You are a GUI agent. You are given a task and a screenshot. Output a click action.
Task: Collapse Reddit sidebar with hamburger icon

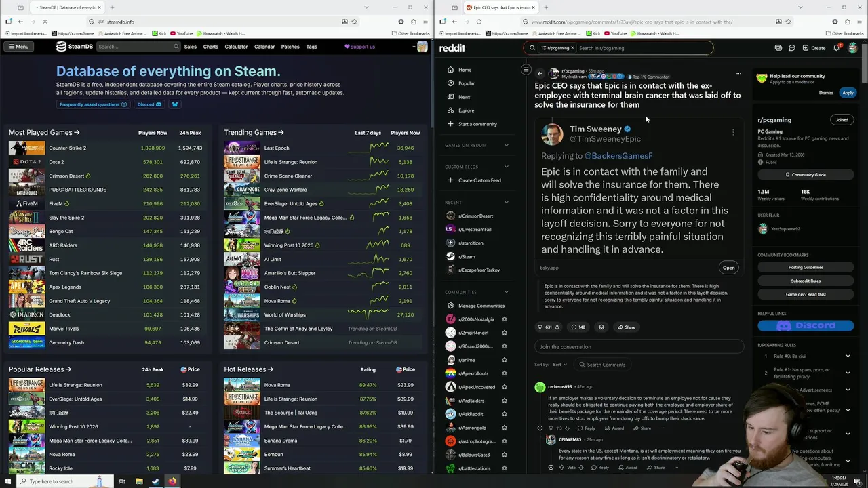tap(526, 70)
